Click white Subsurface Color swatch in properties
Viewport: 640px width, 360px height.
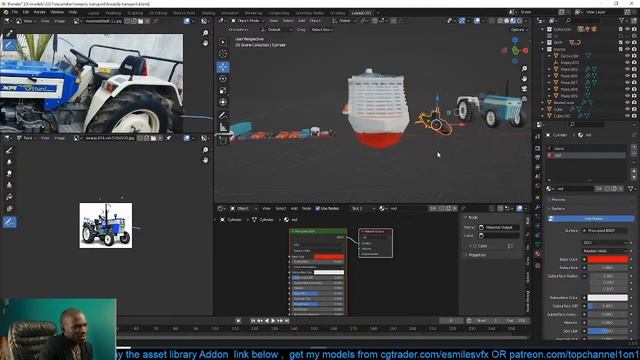point(607,298)
